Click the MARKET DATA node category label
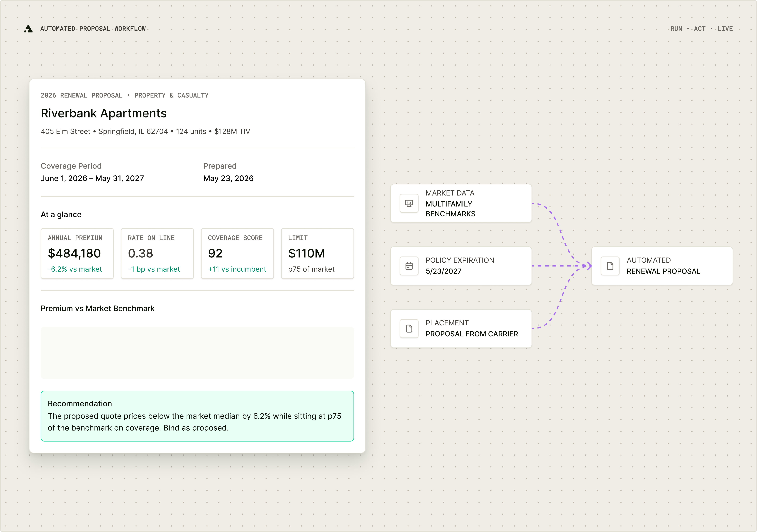 450,193
